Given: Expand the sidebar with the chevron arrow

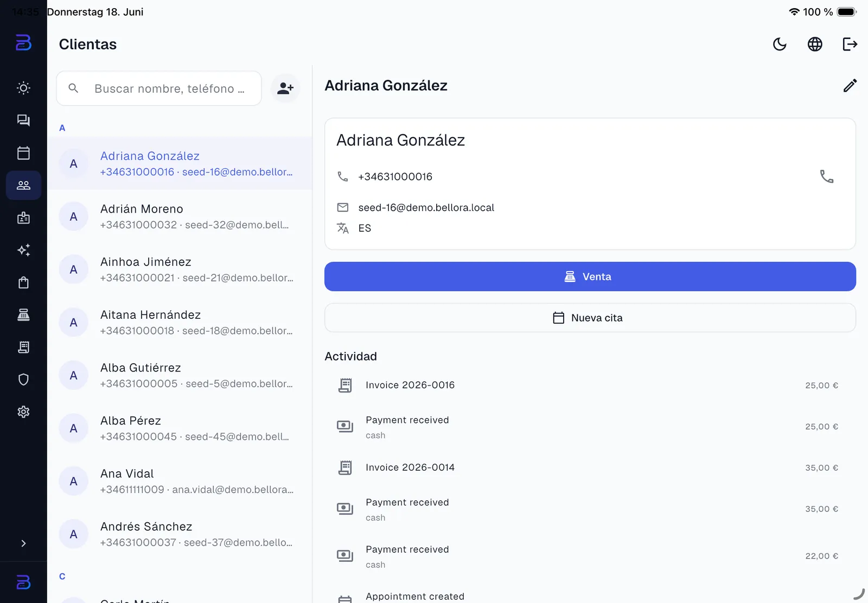Looking at the screenshot, I should pos(23,543).
